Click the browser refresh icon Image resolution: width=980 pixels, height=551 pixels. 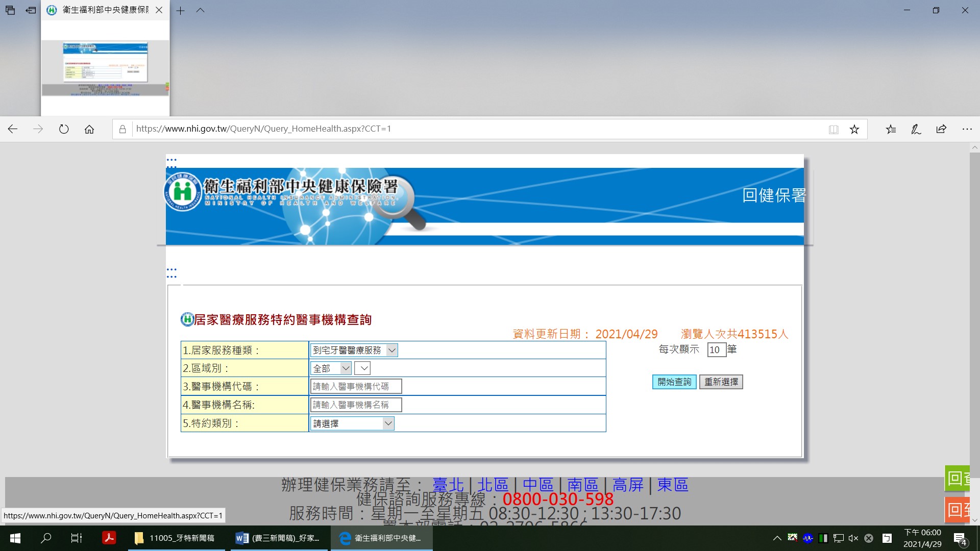click(64, 129)
